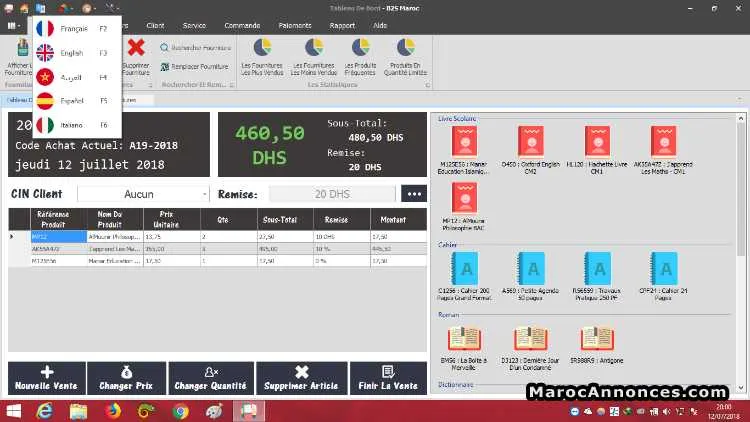Add M123E56 Manar Education Islamique book
Viewport: 750px width, 422px height.
click(464, 149)
